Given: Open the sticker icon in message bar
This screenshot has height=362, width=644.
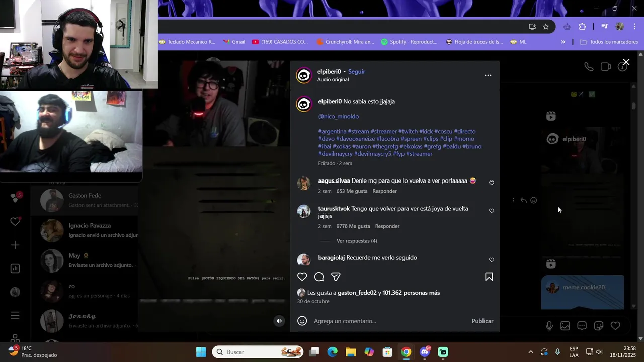Looking at the screenshot, I should pos(599,326).
